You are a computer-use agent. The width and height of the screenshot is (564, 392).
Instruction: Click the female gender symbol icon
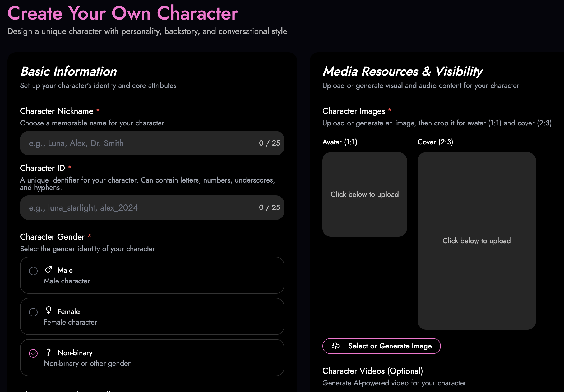click(x=48, y=310)
